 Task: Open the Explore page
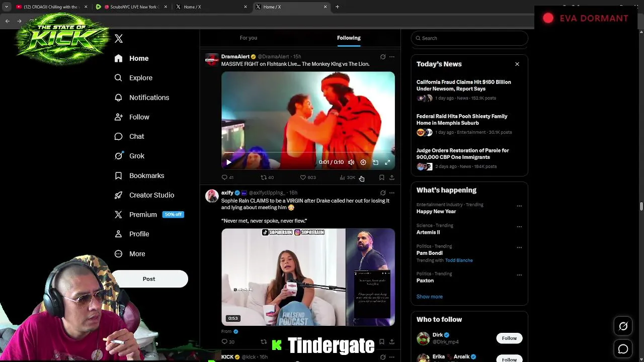click(x=133, y=78)
